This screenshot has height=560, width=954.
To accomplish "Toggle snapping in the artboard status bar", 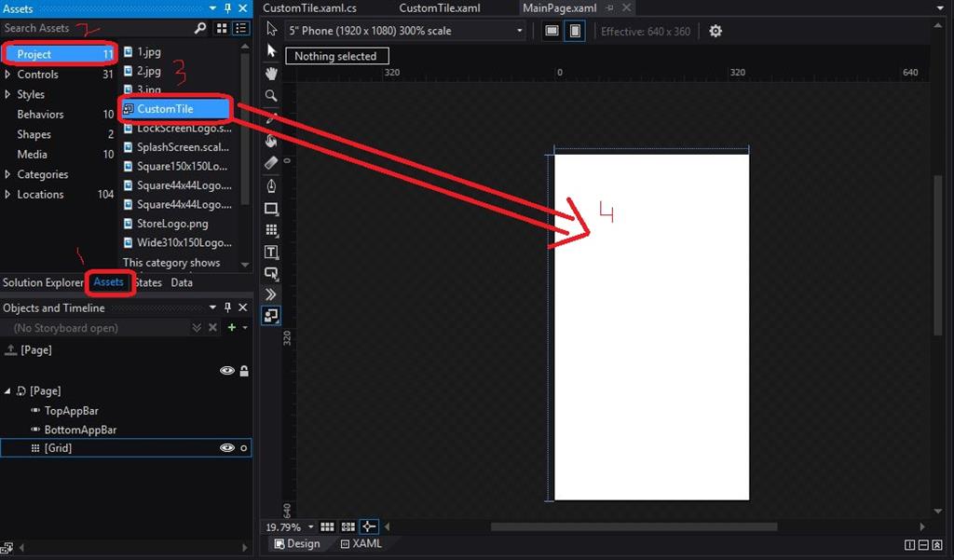I will 369,526.
